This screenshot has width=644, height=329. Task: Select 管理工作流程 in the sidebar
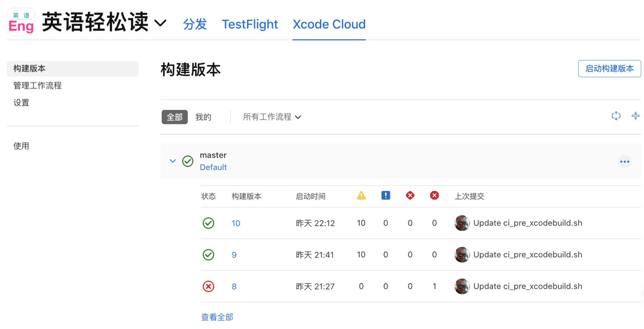[x=37, y=85]
